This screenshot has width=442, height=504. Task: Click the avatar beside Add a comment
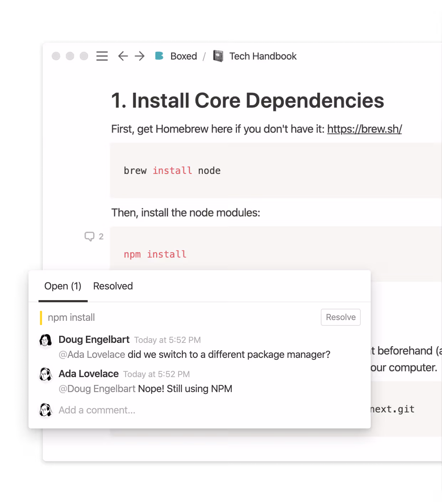tap(45, 410)
